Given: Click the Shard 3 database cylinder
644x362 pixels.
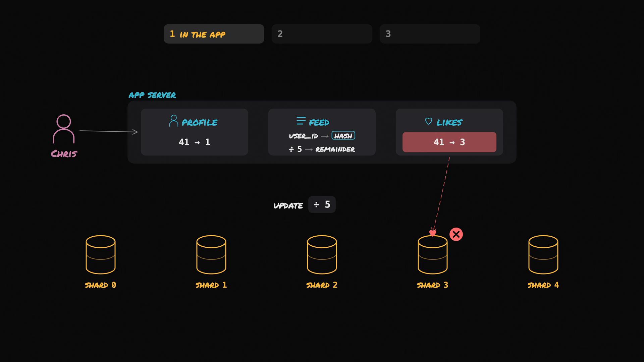Looking at the screenshot, I should (x=433, y=254).
